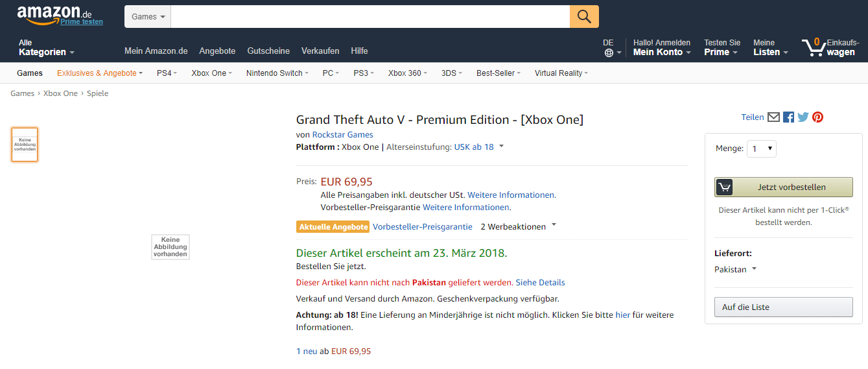Click the Auf die Liste button
This screenshot has width=868, height=369.
pyautogui.click(x=783, y=307)
